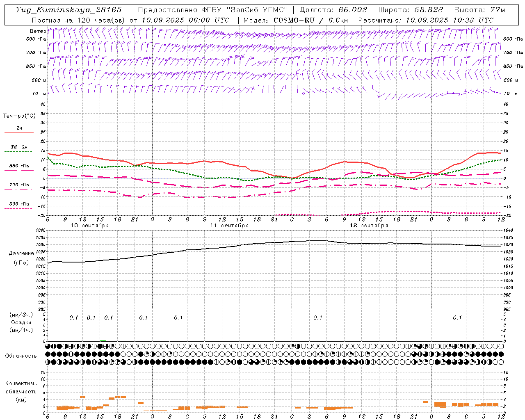Click the forecast start time 10.09.2025 06:00 UTC
The height and width of the screenshot is (420, 525).
tap(185, 20)
